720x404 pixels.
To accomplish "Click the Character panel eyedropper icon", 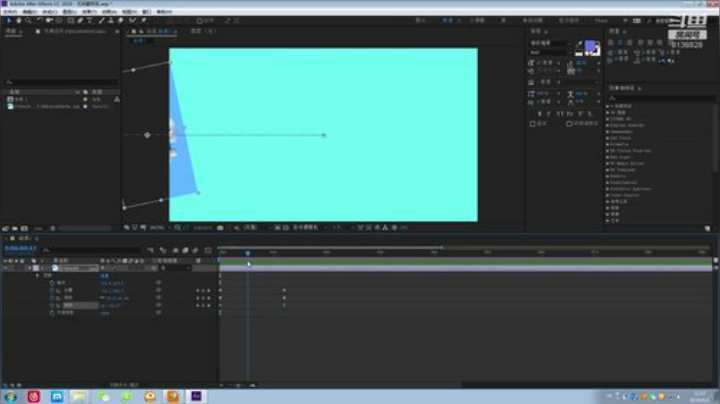I will coord(579,44).
